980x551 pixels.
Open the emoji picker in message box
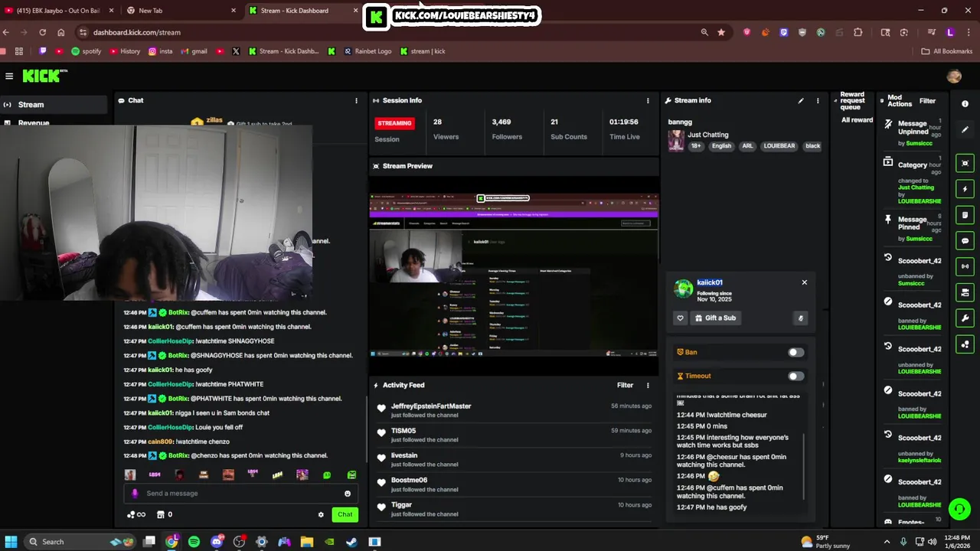348,494
